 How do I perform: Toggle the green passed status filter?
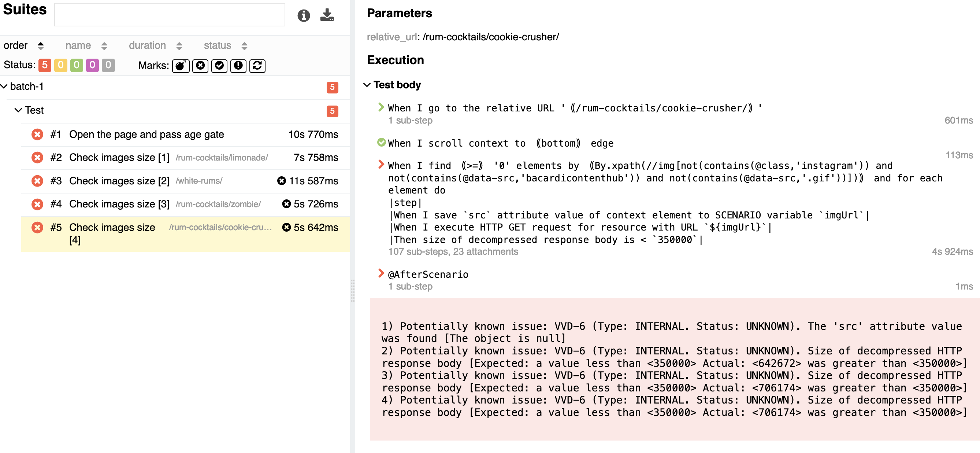76,65
